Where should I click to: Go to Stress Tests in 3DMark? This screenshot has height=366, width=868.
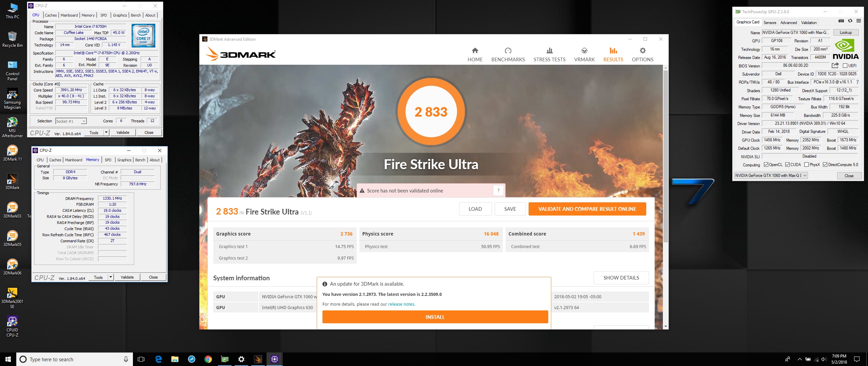point(549,55)
